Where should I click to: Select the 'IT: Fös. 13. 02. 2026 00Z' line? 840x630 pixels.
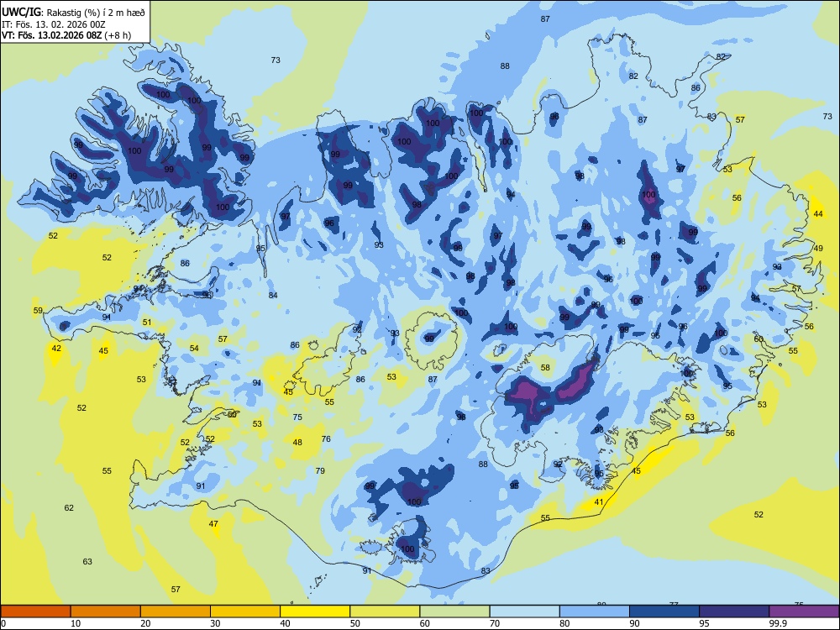point(54,24)
